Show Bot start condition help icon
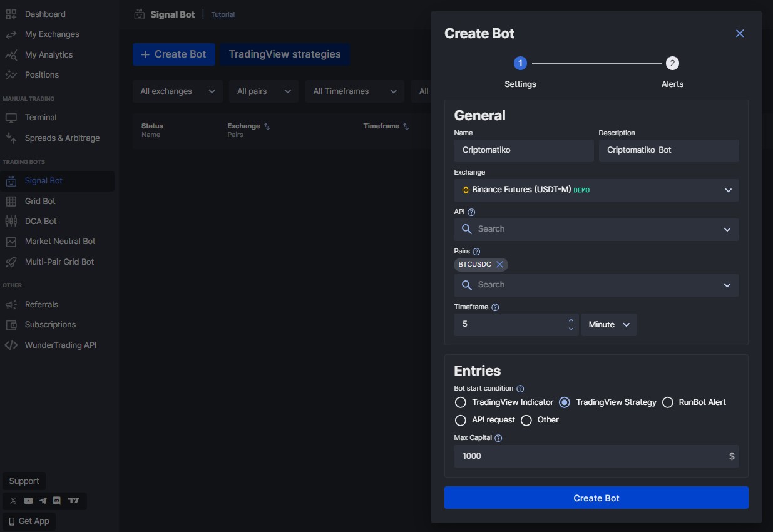This screenshot has height=532, width=773. pos(520,389)
